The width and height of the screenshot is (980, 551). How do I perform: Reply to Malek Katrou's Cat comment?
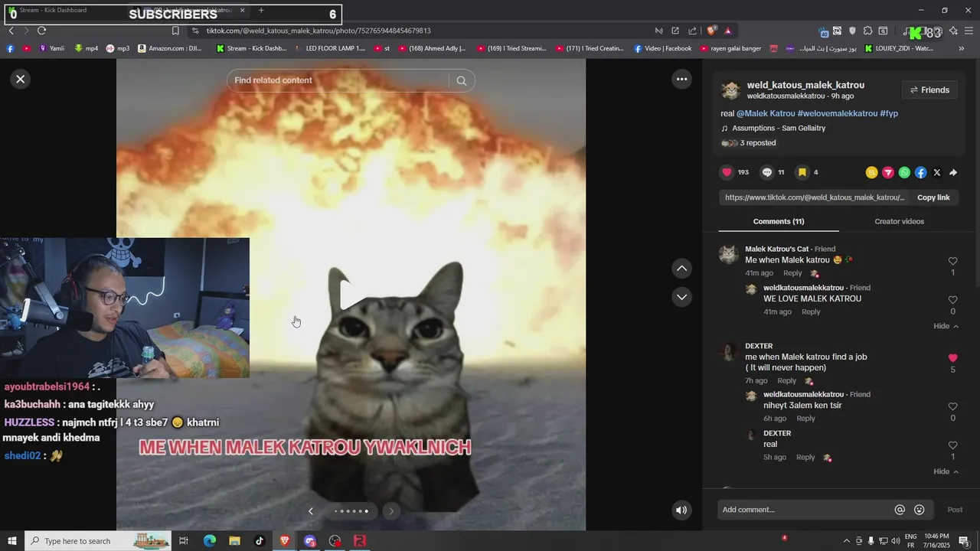coord(792,273)
